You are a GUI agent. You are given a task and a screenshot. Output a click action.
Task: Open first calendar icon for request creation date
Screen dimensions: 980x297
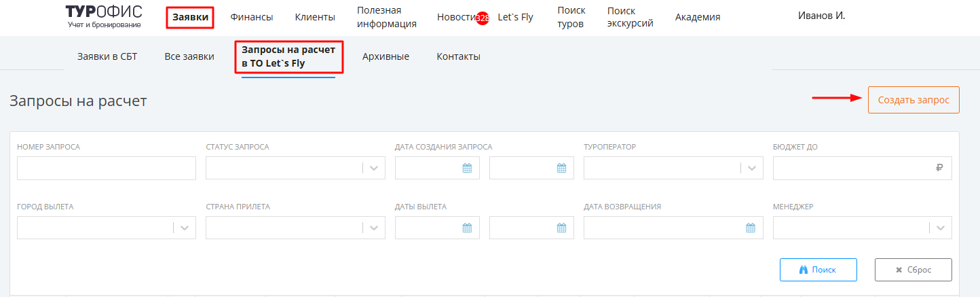point(467,169)
